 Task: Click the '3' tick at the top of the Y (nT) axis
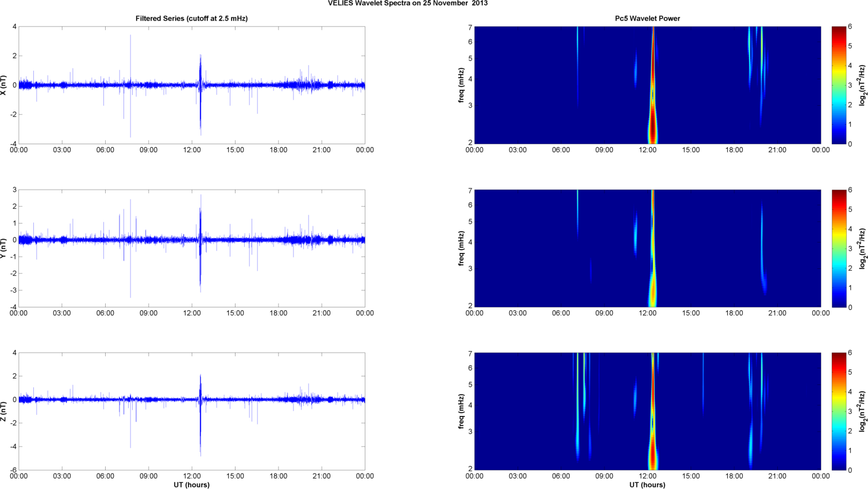tap(15, 190)
